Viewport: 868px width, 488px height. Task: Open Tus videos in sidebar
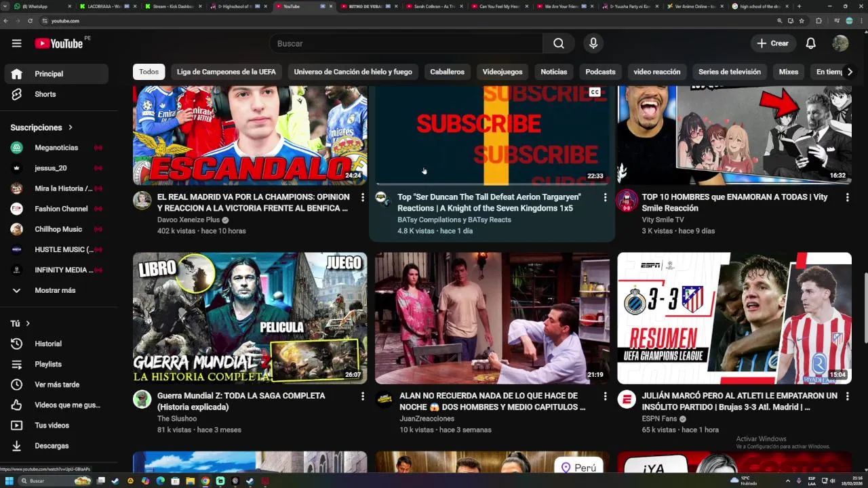[56, 425]
